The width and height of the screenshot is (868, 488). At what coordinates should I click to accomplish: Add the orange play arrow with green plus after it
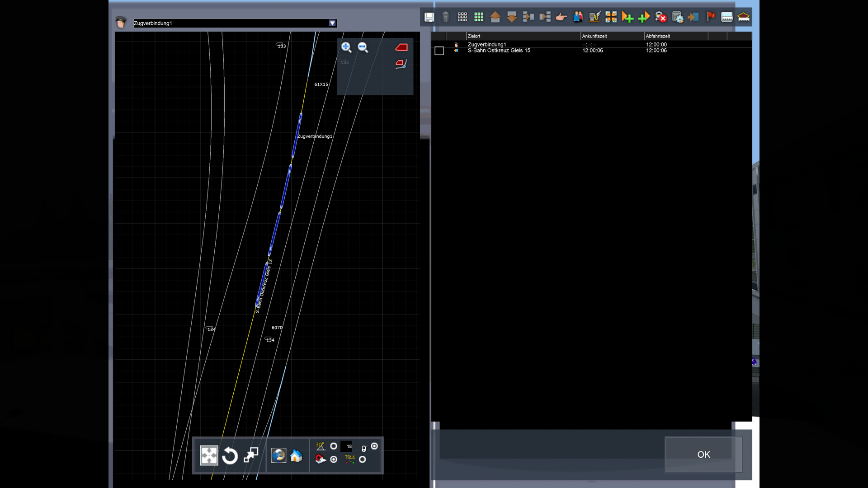coord(627,17)
